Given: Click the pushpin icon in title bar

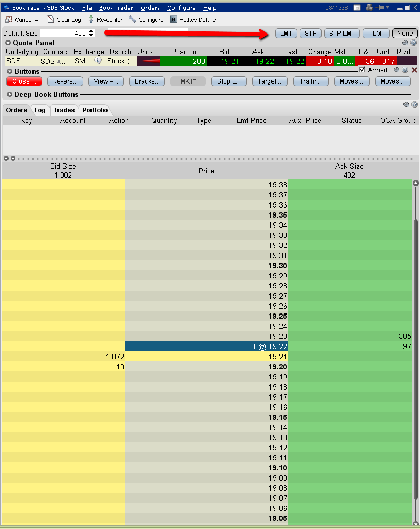Looking at the screenshot, I should (x=381, y=7).
